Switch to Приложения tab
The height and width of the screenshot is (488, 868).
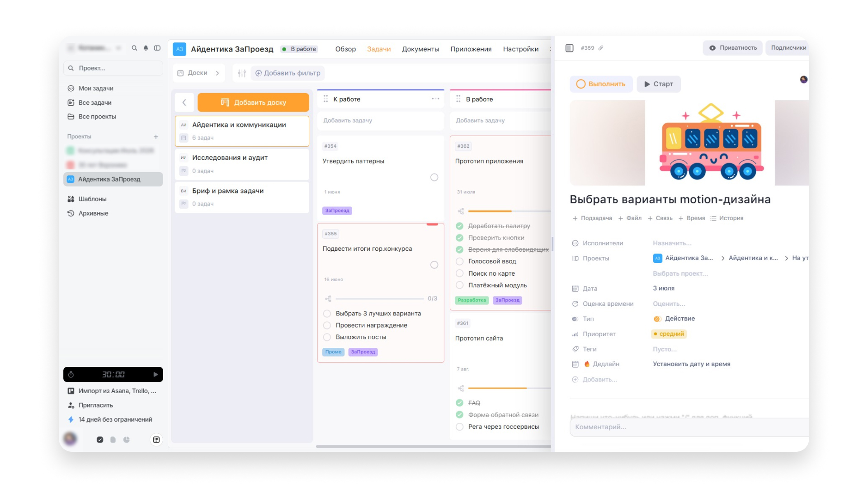(471, 49)
